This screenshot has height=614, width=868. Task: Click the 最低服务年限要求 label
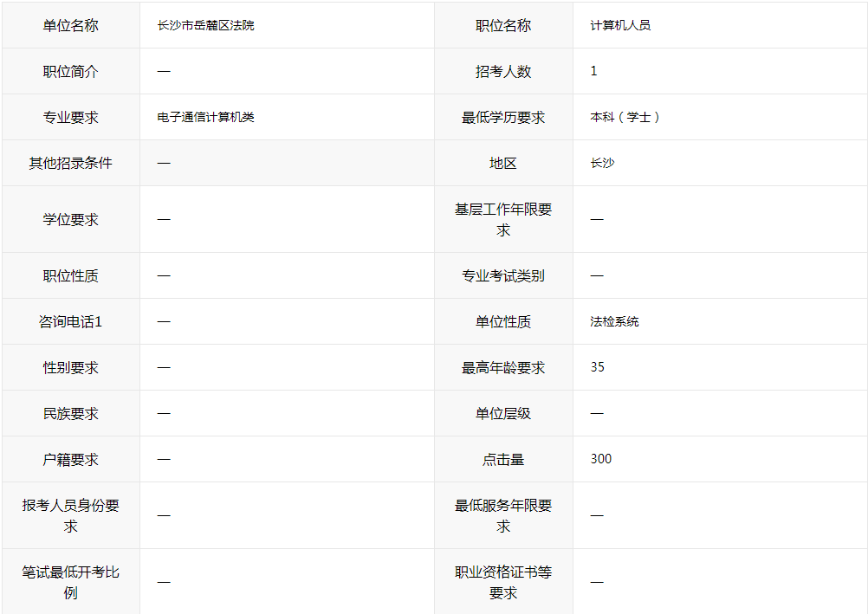click(503, 515)
